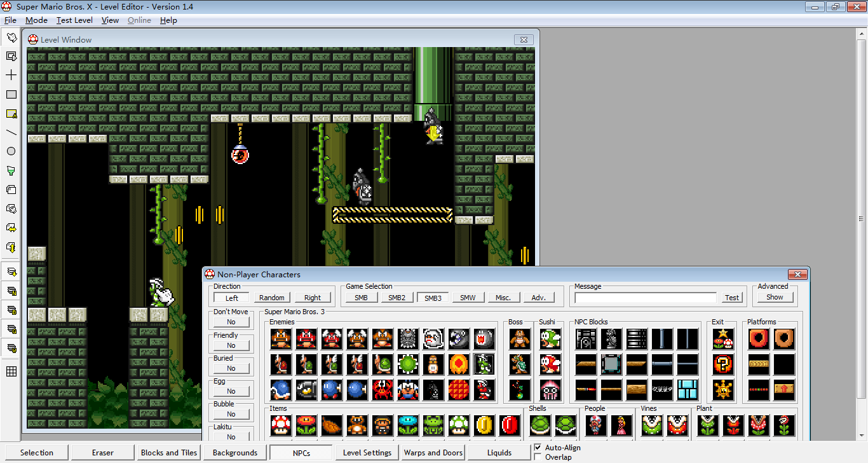Screen dimensions: 868x463
Task: Show advanced NPC options
Action: pos(775,297)
